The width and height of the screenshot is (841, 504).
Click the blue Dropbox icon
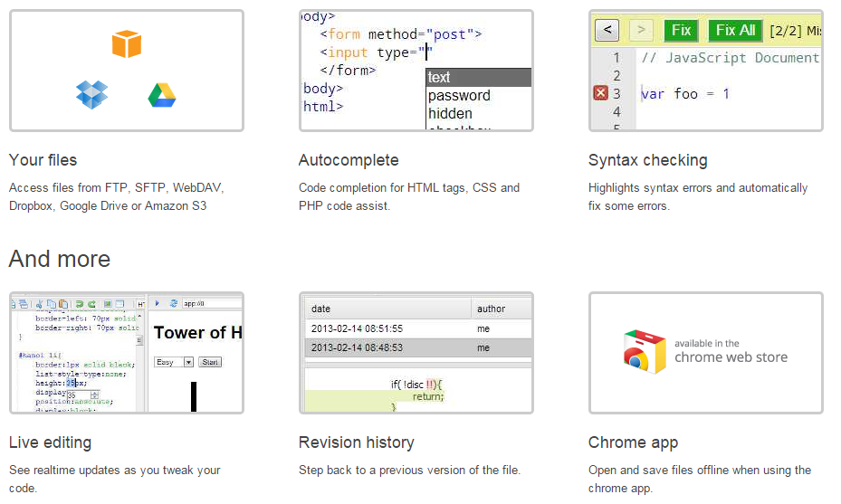[x=91, y=94]
